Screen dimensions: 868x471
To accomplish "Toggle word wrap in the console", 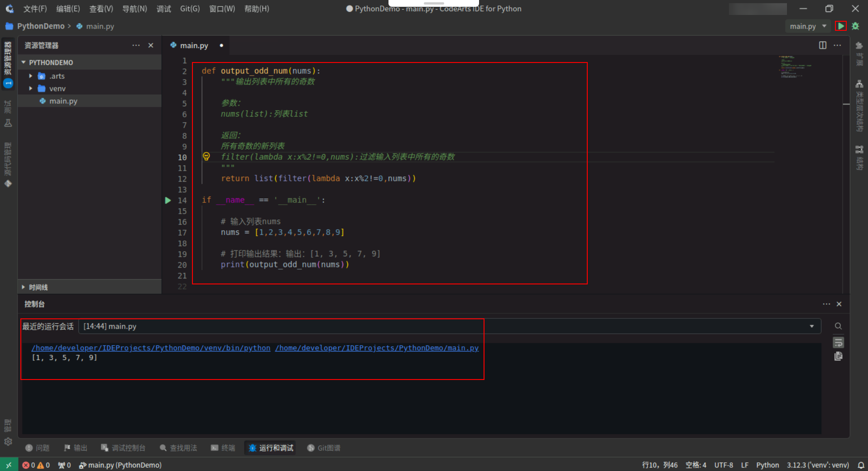I will point(838,342).
